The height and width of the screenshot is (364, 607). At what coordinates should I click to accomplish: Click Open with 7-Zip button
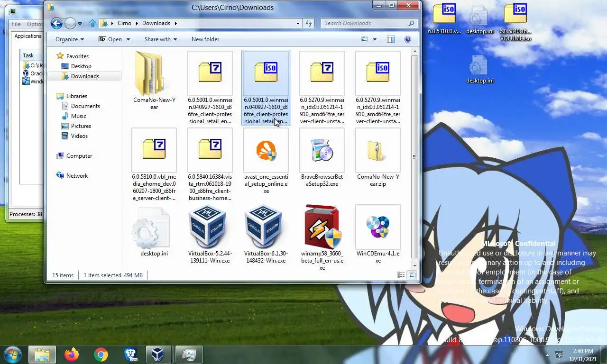pyautogui.click(x=110, y=39)
